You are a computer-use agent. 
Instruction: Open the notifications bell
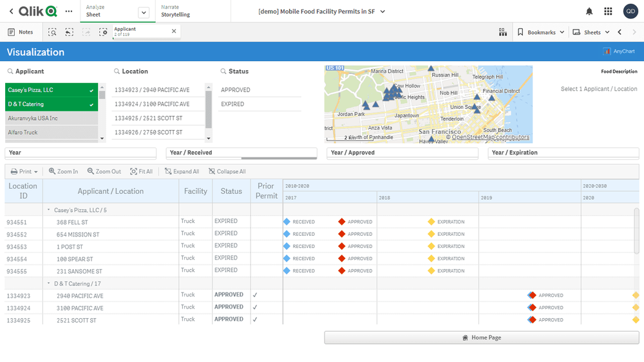[589, 12]
